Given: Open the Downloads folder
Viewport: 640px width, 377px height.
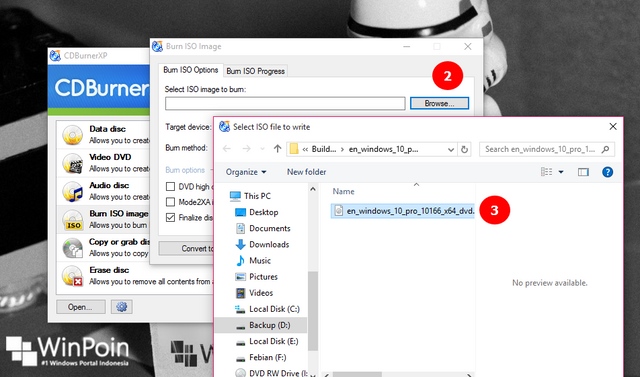Looking at the screenshot, I should (x=262, y=244).
